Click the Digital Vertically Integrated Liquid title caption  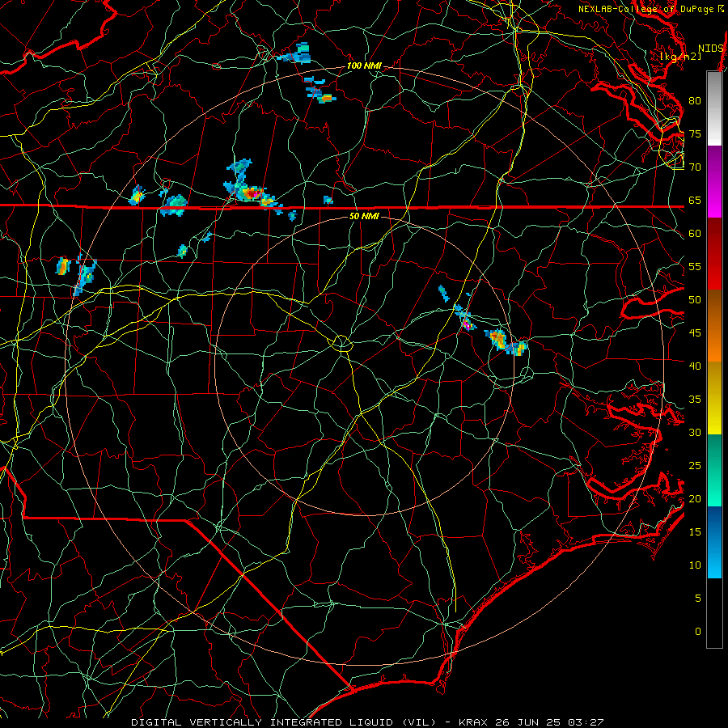tap(367, 722)
